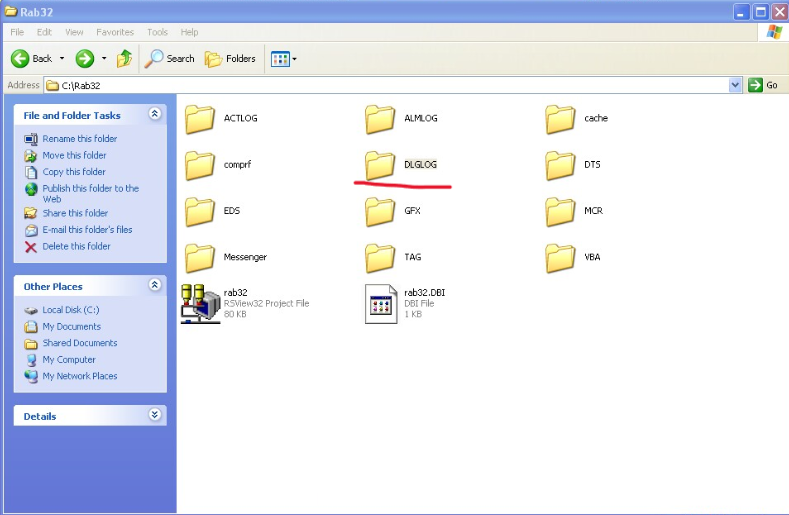Image resolution: width=789 pixels, height=515 pixels.
Task: Click Share this folder
Action: point(75,213)
